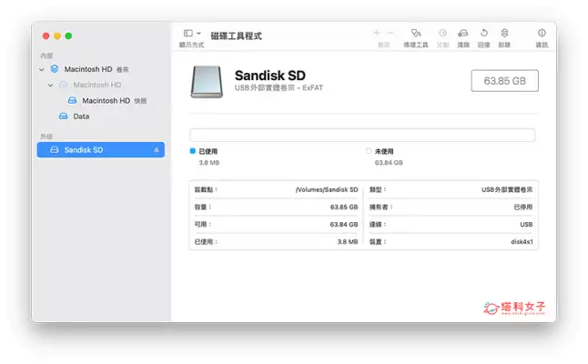The image size is (588, 364).
Task: Select Sandisk SD in the sidebar
Action: click(100, 150)
